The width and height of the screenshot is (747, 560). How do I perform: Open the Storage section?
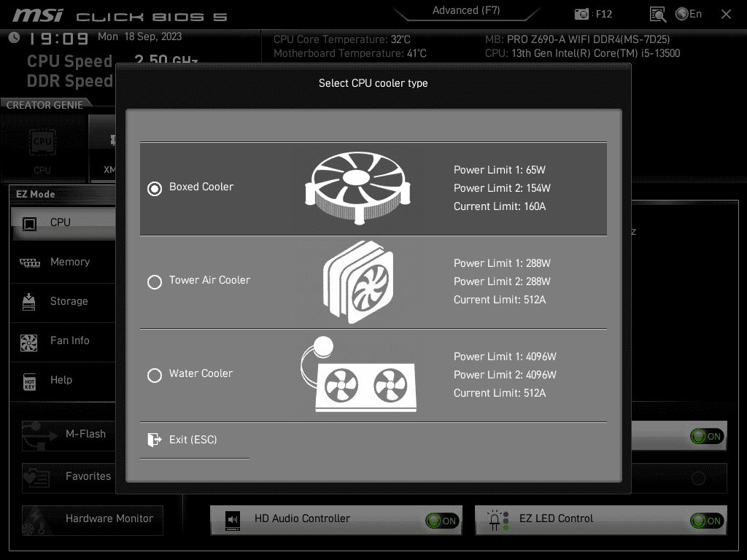coord(63,301)
